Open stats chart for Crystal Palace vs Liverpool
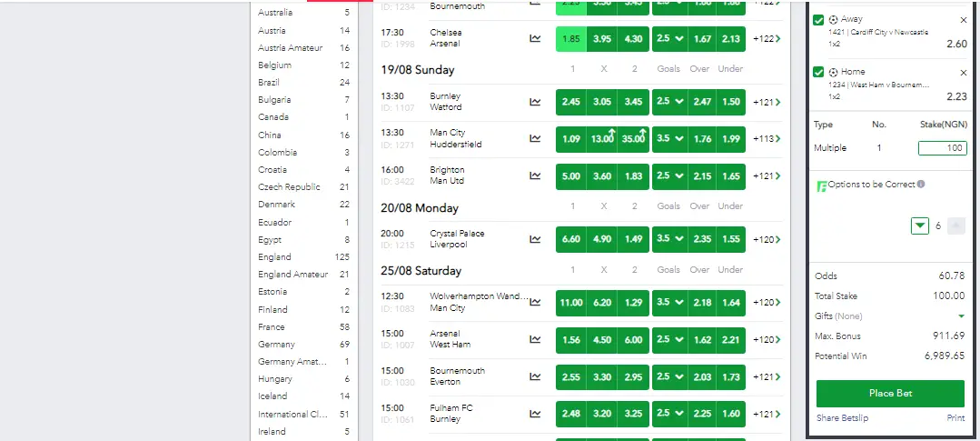The height and width of the screenshot is (441, 980). pos(536,239)
